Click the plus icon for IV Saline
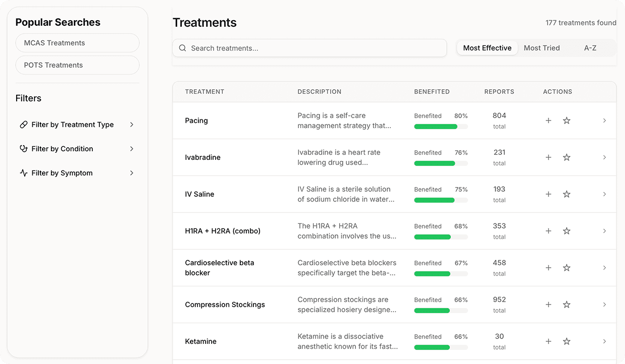 coord(548,194)
